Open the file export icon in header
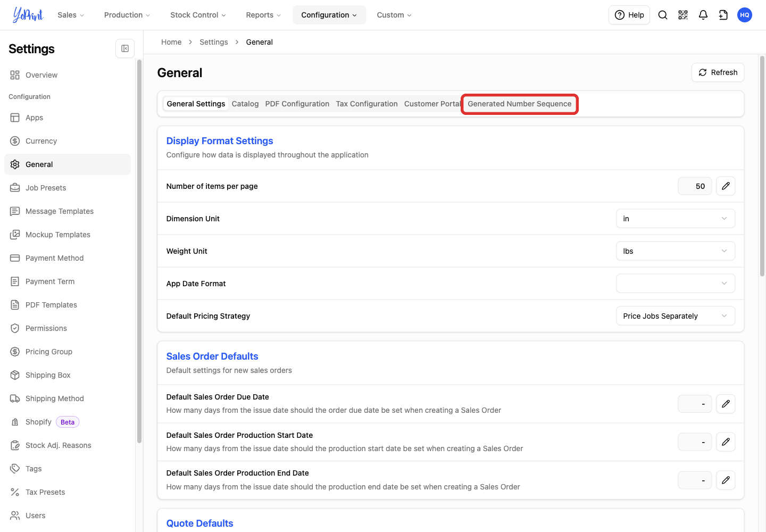Image resolution: width=766 pixels, height=532 pixels. [x=723, y=15]
